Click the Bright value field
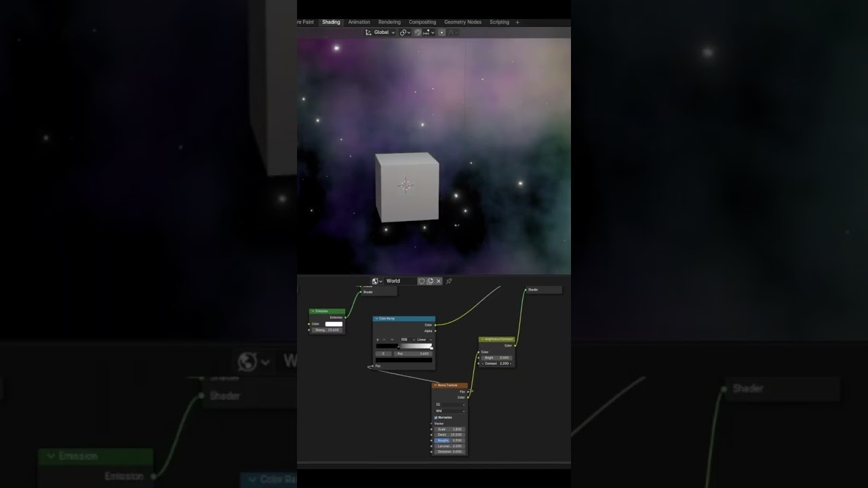Screen dimensions: 868x488 pyautogui.click(x=496, y=357)
